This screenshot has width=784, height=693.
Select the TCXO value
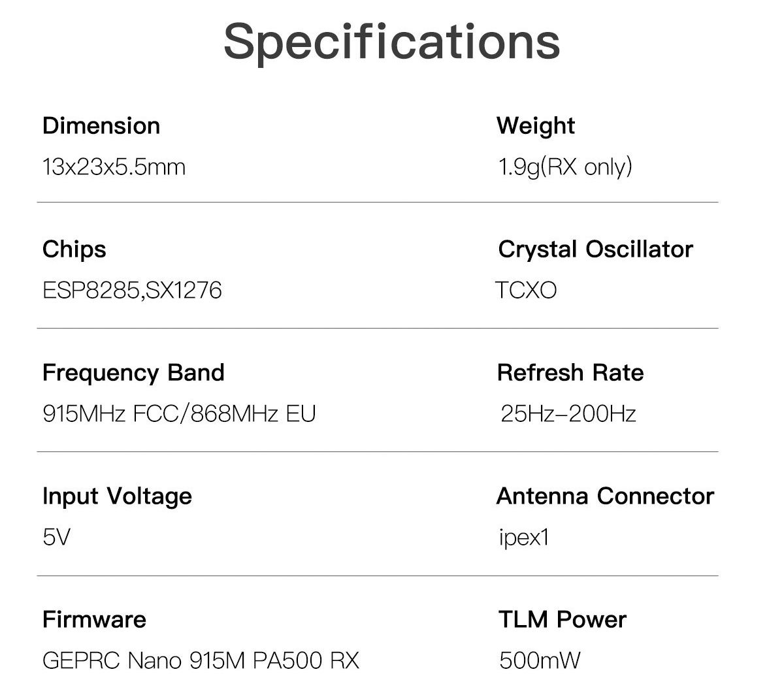(526, 290)
